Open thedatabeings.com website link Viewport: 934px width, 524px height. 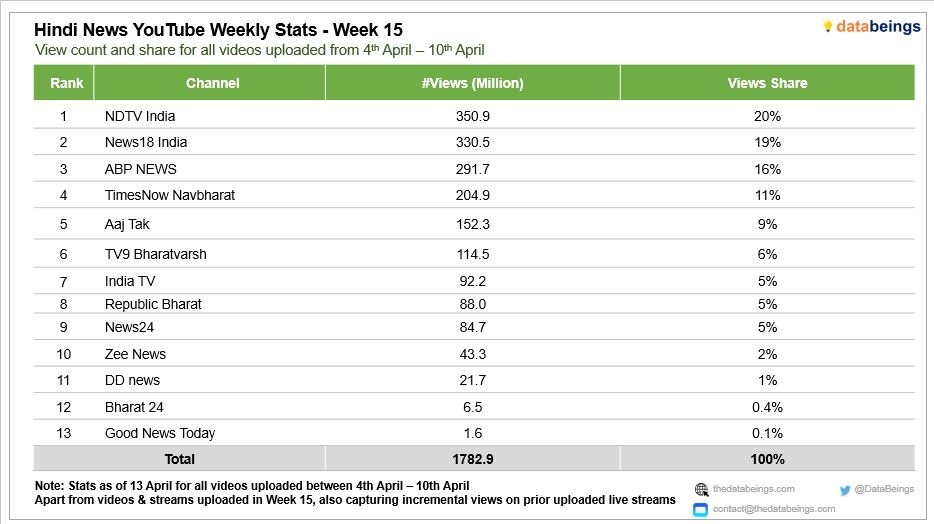[x=754, y=489]
